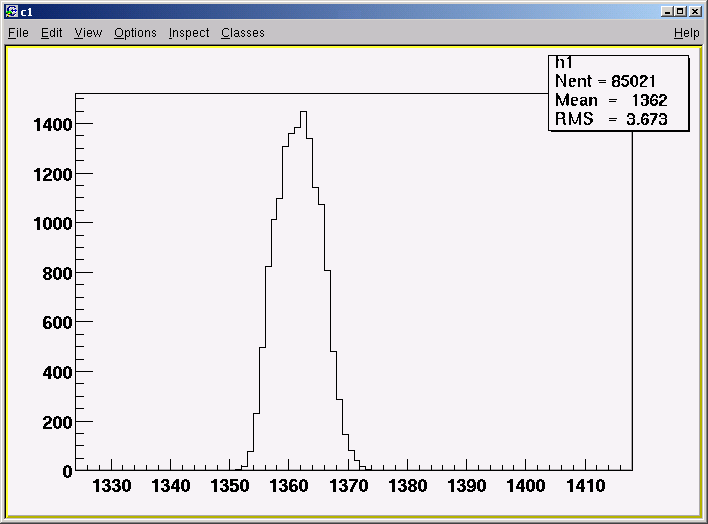Click y-axis label 1000
708x524 pixels.
[53, 224]
